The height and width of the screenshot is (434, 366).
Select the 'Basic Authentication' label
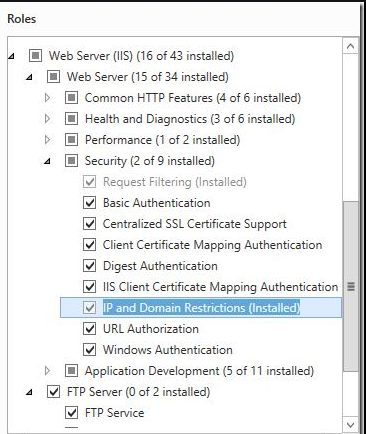coord(157,203)
